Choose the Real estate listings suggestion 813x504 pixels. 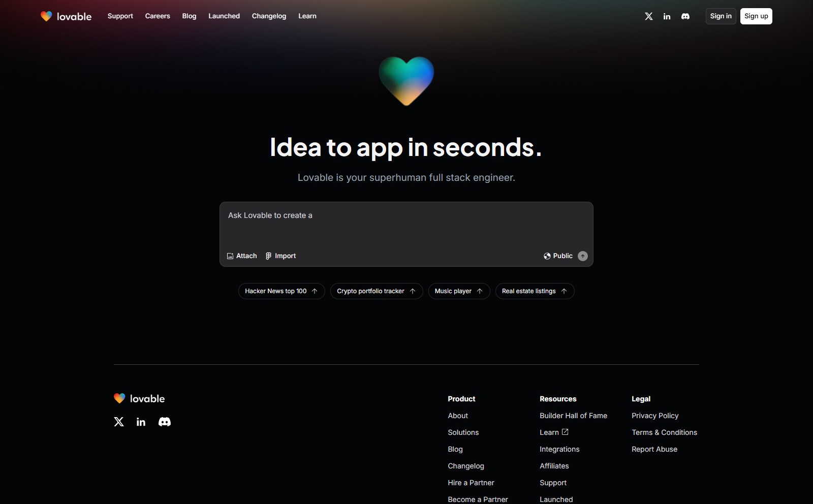pyautogui.click(x=535, y=291)
